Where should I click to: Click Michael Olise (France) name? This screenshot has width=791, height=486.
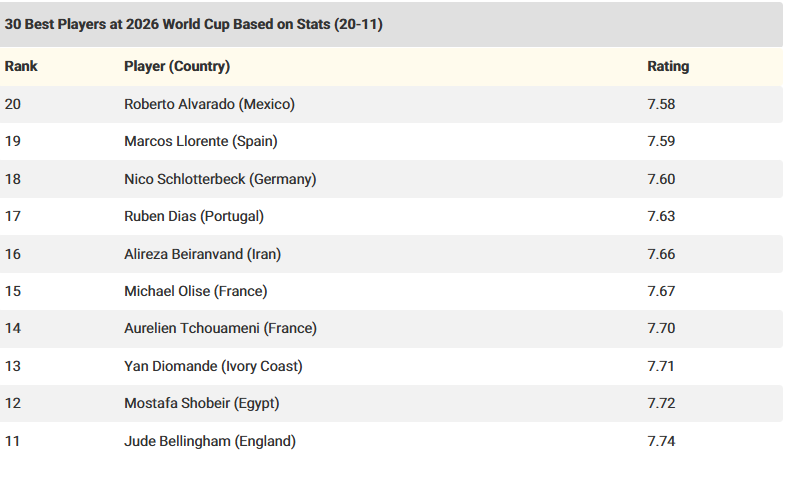196,291
